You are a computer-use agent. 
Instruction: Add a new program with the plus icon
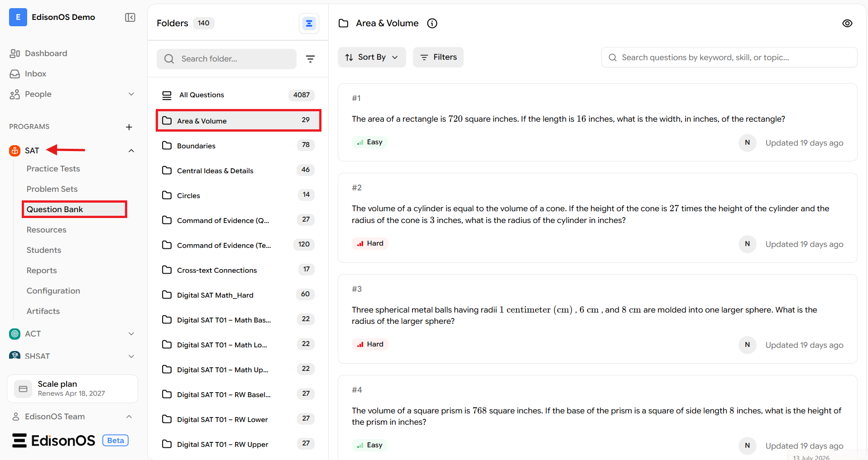pos(129,127)
